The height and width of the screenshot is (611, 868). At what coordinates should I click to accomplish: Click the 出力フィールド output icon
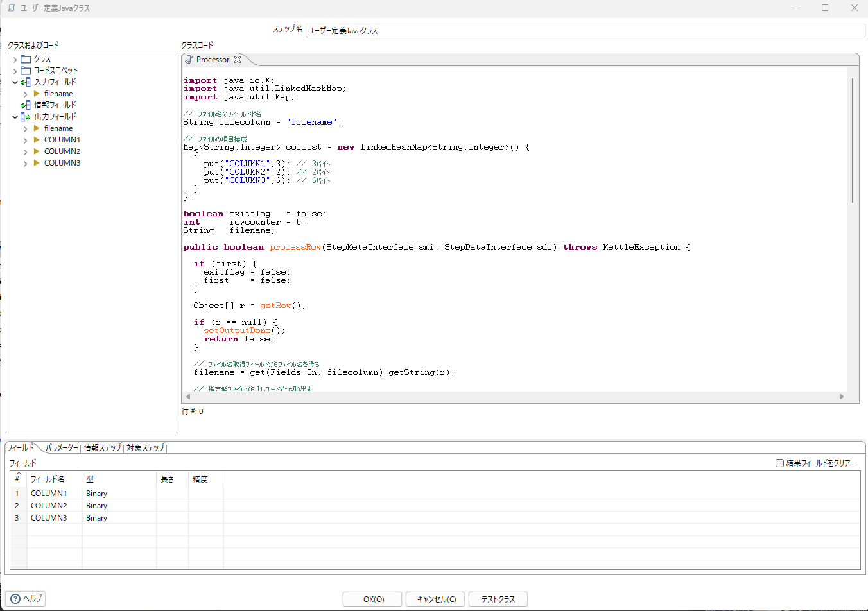pyautogui.click(x=26, y=117)
